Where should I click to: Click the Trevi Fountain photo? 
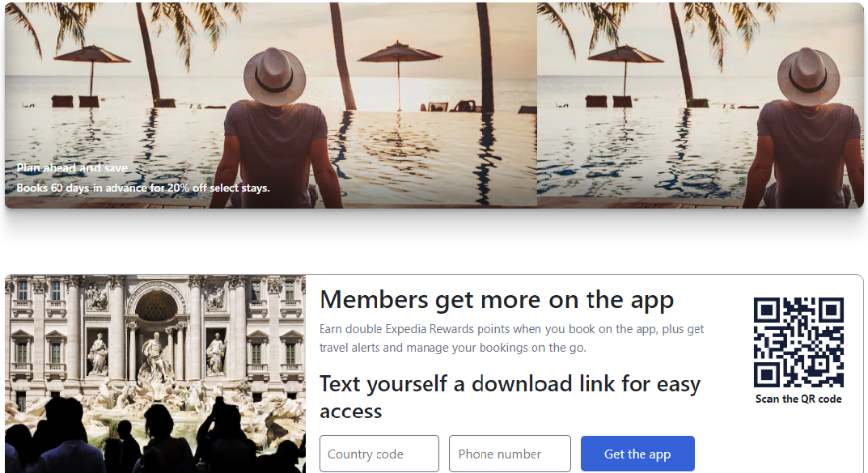tap(155, 356)
